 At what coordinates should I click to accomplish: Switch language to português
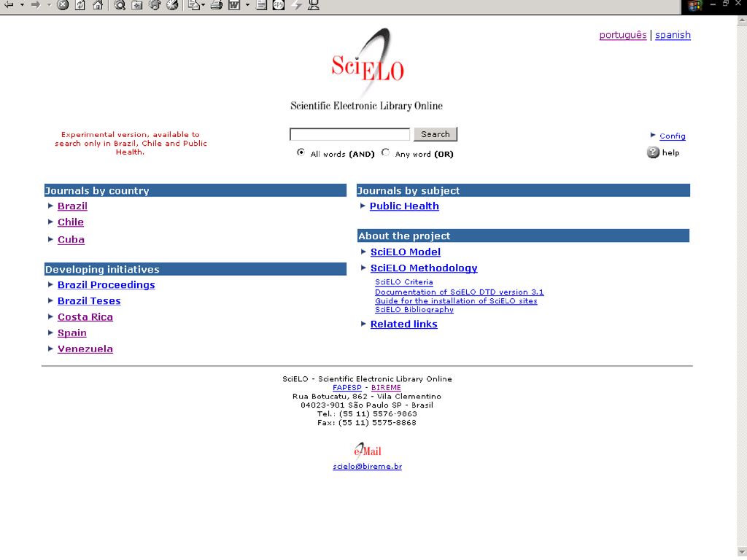coord(623,35)
